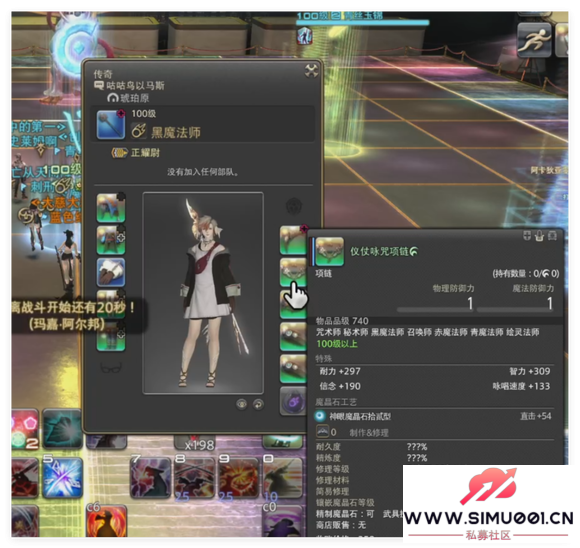Viewport: 580px width, 548px height.
Task: Click the glasses facewear slot
Action: [x=111, y=367]
